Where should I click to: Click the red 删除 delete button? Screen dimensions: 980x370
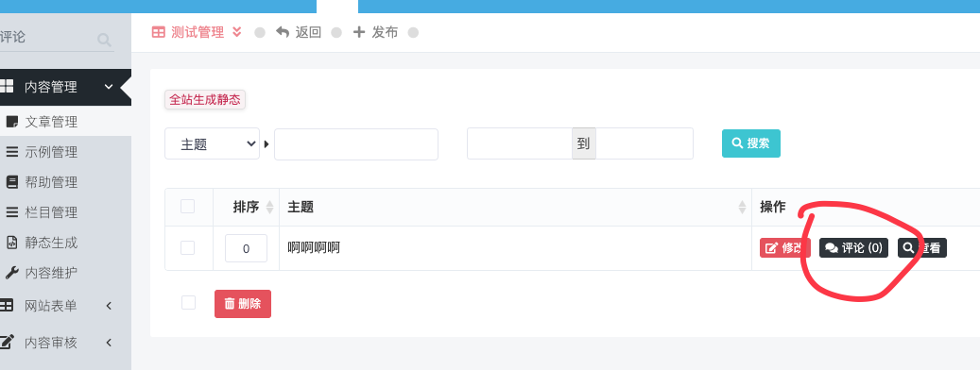click(243, 304)
